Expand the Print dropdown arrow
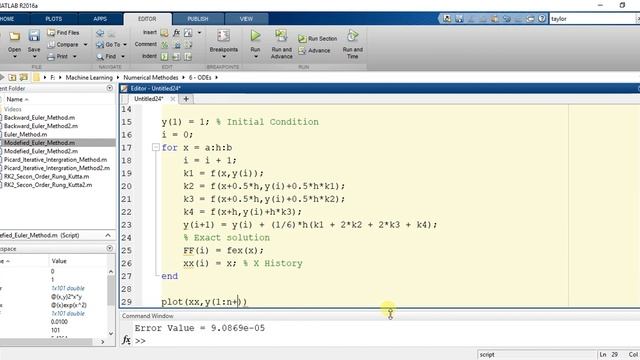Screen dimensions: 640x360 pos(75,56)
